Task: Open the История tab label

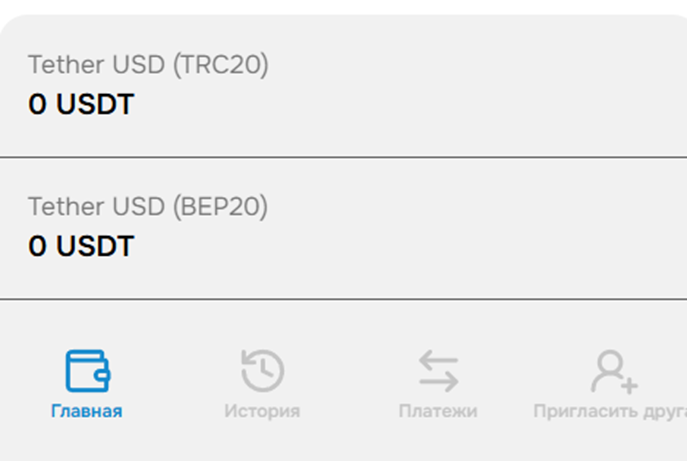Action: click(x=262, y=411)
